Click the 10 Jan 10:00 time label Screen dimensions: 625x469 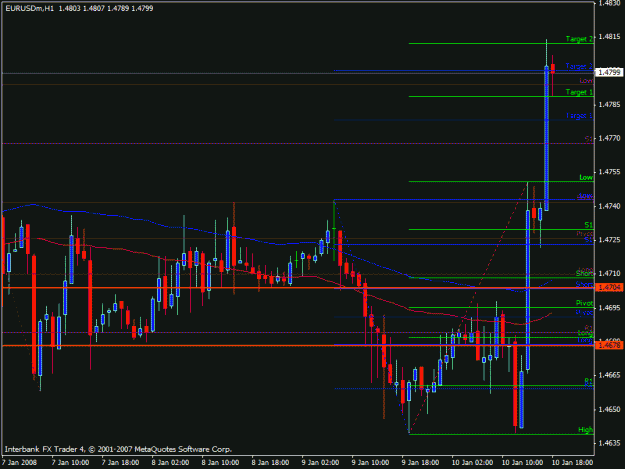[522, 463]
